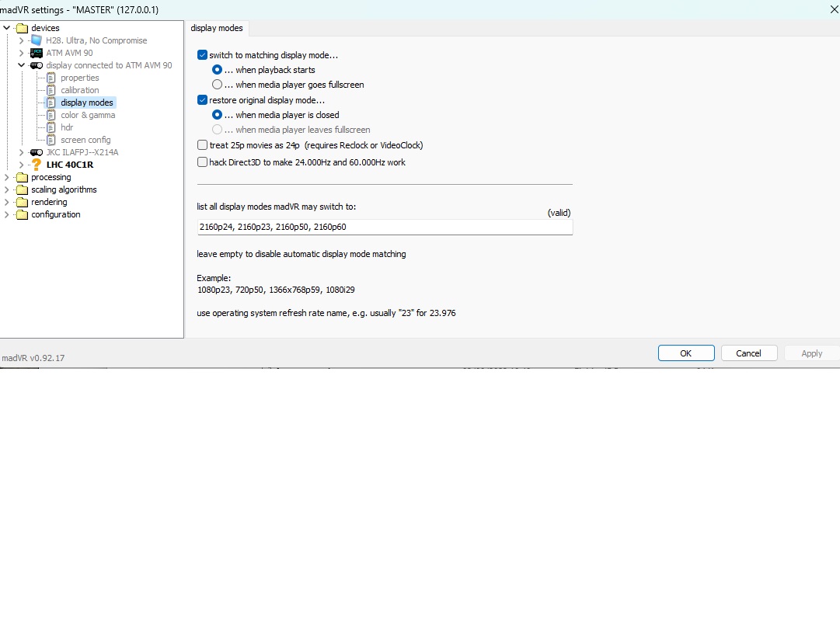Select the ATM AVM 90 label
The height and width of the screenshot is (636, 840).
[69, 53]
